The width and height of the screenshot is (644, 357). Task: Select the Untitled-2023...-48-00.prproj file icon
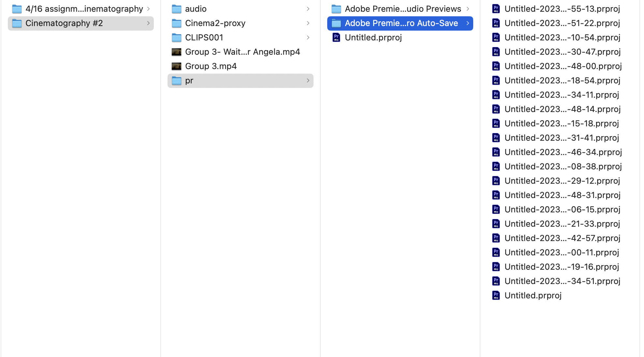496,66
